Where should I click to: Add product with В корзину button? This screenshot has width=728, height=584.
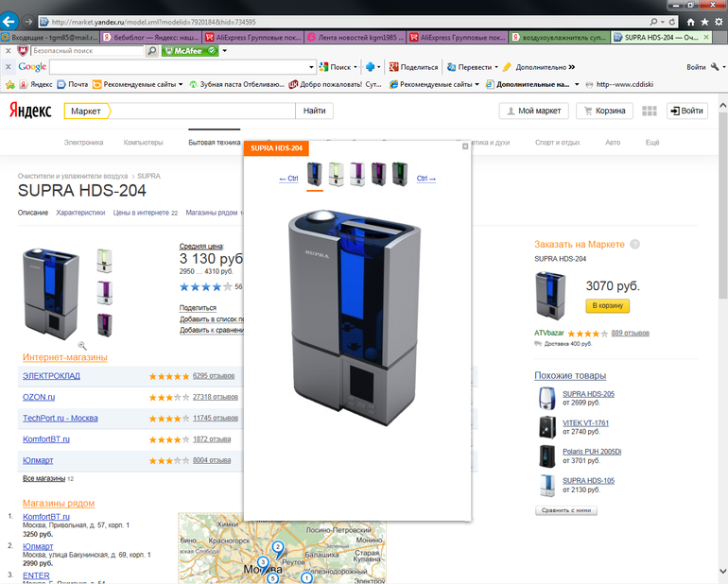pos(607,306)
